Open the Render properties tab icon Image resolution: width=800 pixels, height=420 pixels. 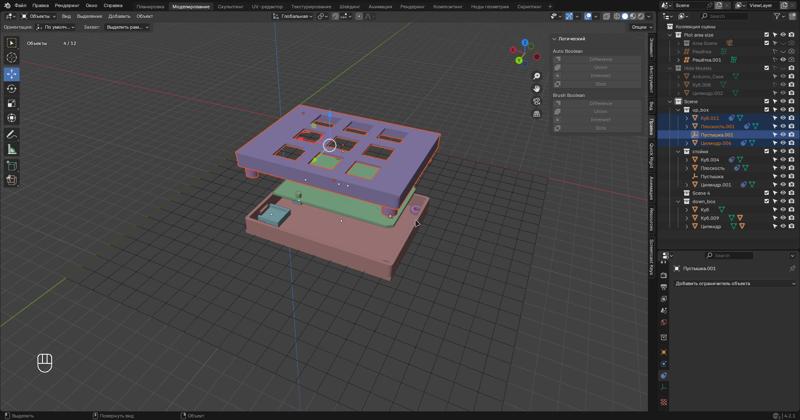pyautogui.click(x=664, y=276)
